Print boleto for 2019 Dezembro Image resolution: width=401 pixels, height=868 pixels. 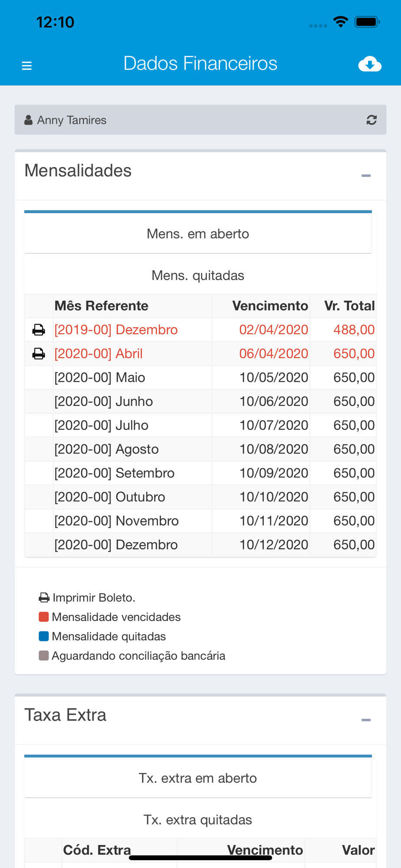click(39, 330)
